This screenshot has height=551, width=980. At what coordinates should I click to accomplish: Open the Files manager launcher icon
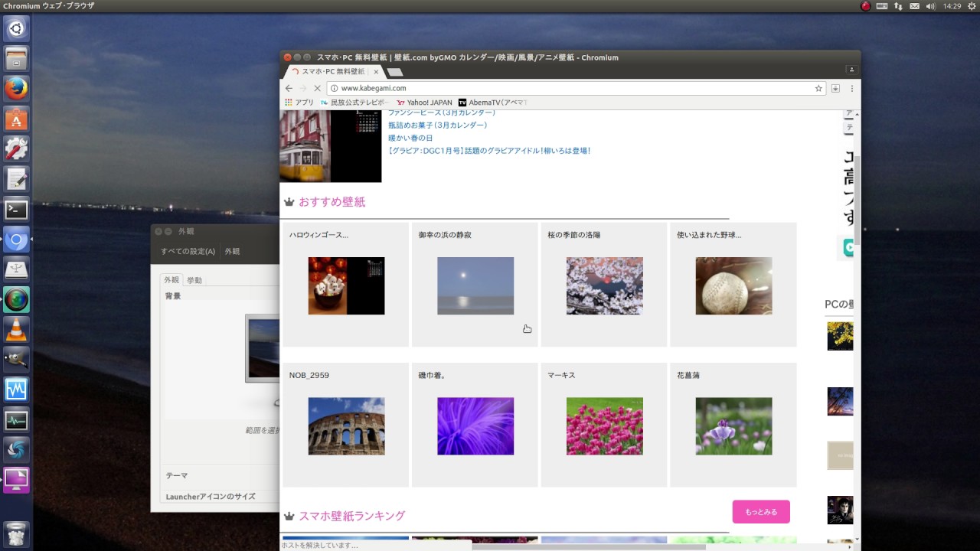[16, 59]
